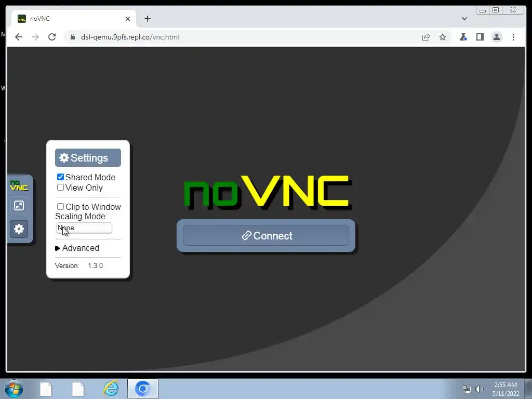532x399 pixels.
Task: Open the Windows Start menu
Action: (14, 389)
